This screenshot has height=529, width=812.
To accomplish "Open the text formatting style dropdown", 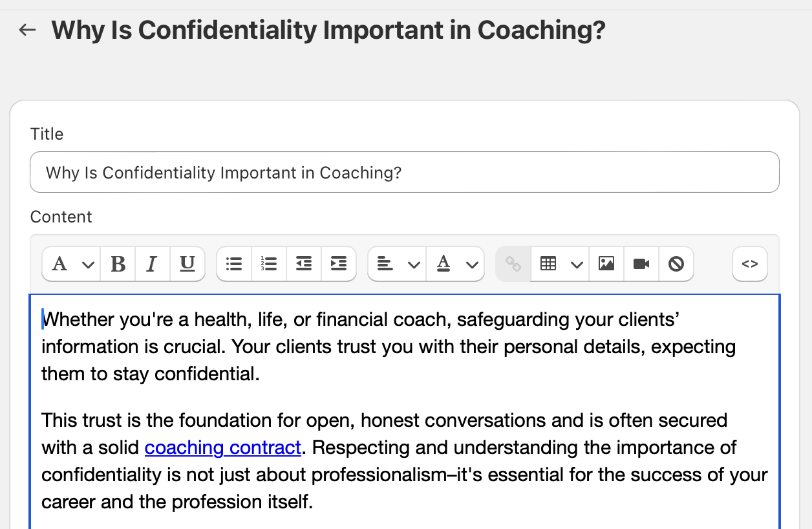I will point(71,264).
